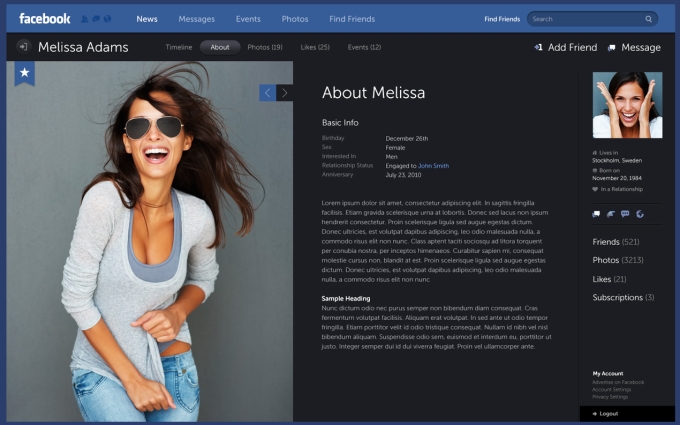
Task: Click the Message button
Action: point(634,47)
